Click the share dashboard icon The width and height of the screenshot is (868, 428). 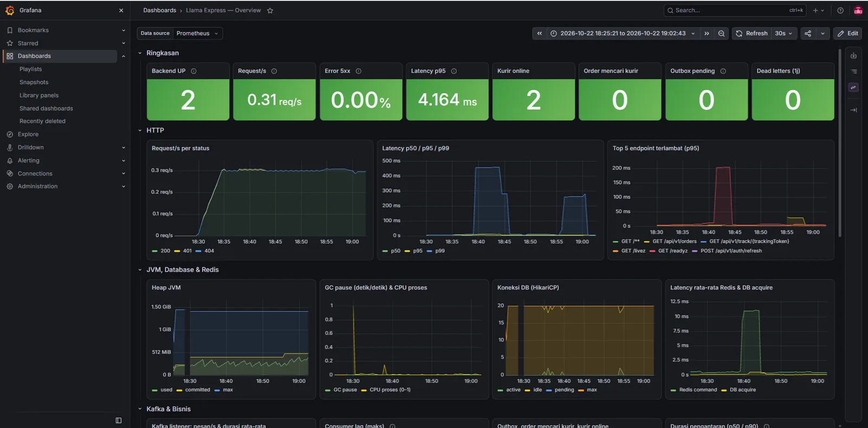808,34
